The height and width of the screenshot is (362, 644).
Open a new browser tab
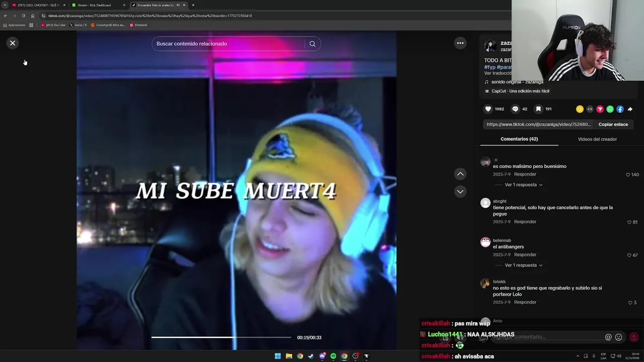tap(193, 5)
